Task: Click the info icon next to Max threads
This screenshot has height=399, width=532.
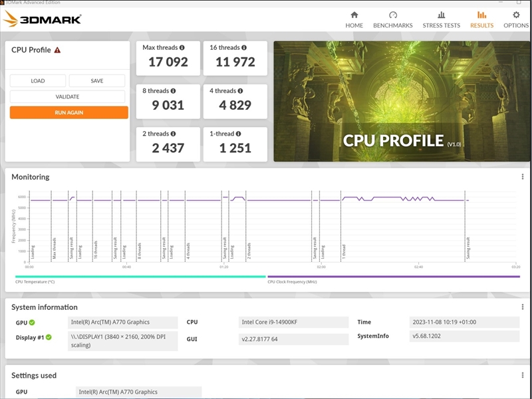Action: (x=182, y=47)
